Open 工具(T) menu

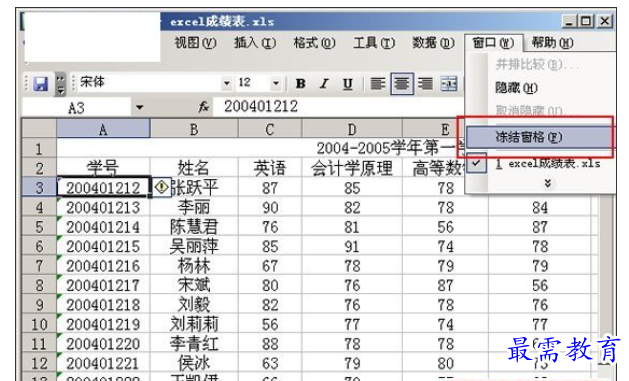pyautogui.click(x=374, y=43)
